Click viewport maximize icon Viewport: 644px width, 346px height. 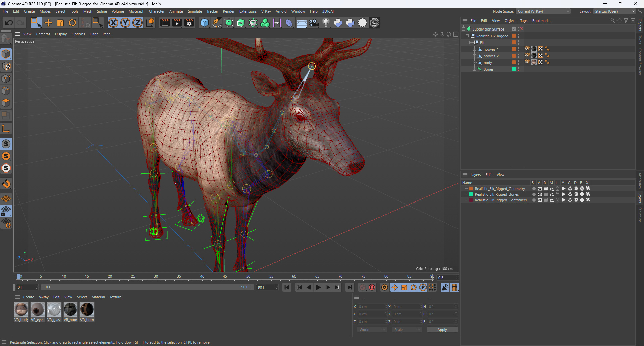tap(455, 34)
